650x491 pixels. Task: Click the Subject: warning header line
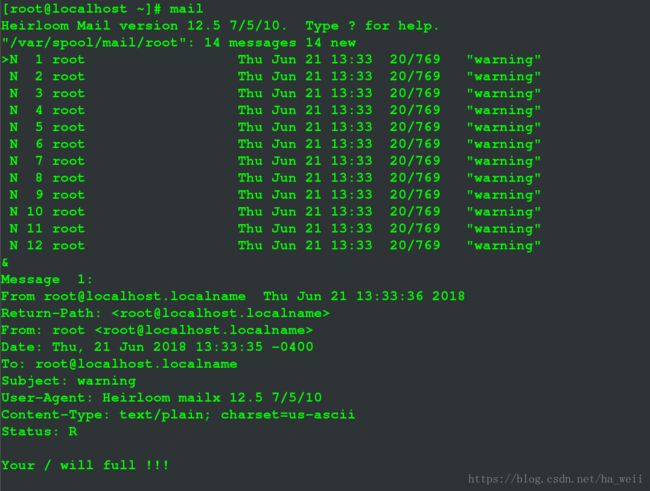[69, 381]
